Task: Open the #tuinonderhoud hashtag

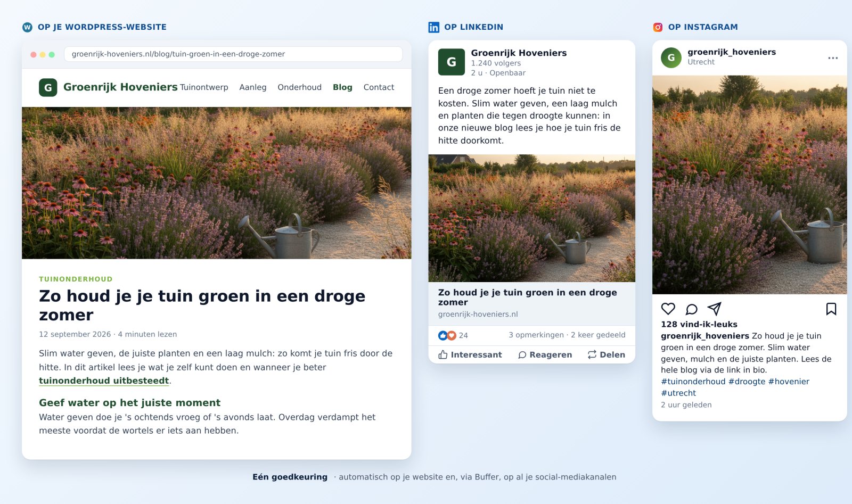Action: 693,382
